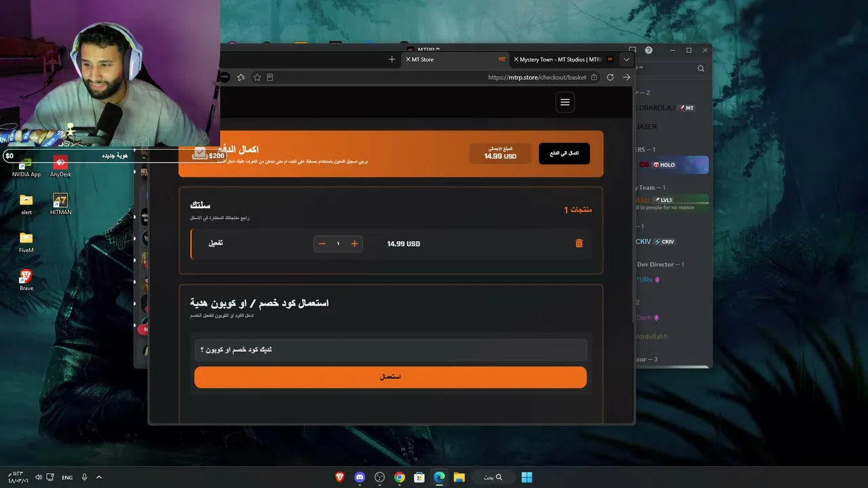Close the Mystery Town tab

click(x=516, y=60)
